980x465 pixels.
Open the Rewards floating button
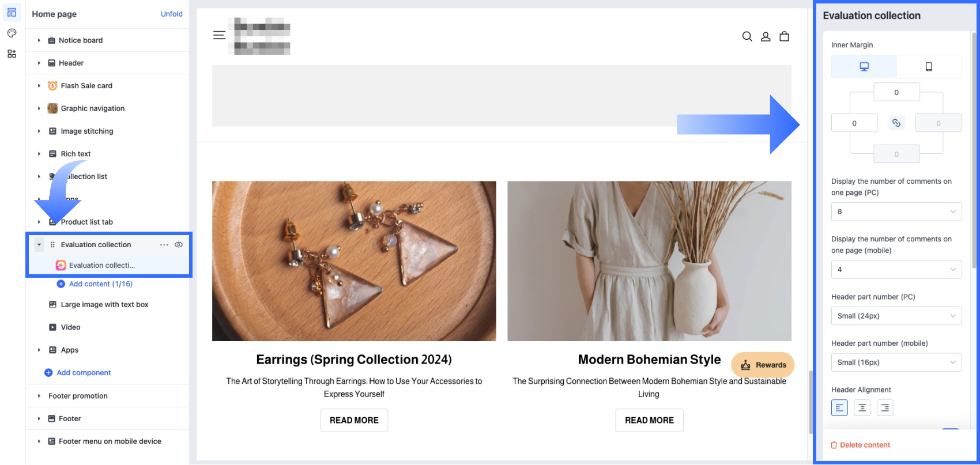[x=763, y=365]
